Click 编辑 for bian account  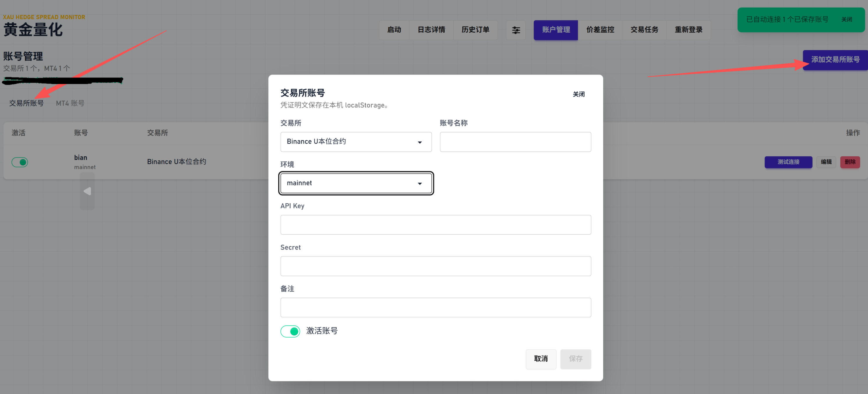826,162
